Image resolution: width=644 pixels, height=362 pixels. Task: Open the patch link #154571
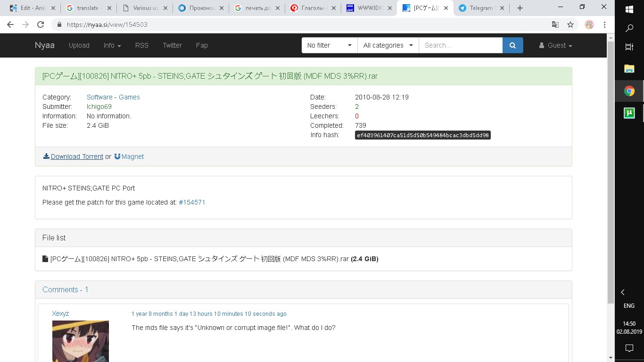(192, 202)
